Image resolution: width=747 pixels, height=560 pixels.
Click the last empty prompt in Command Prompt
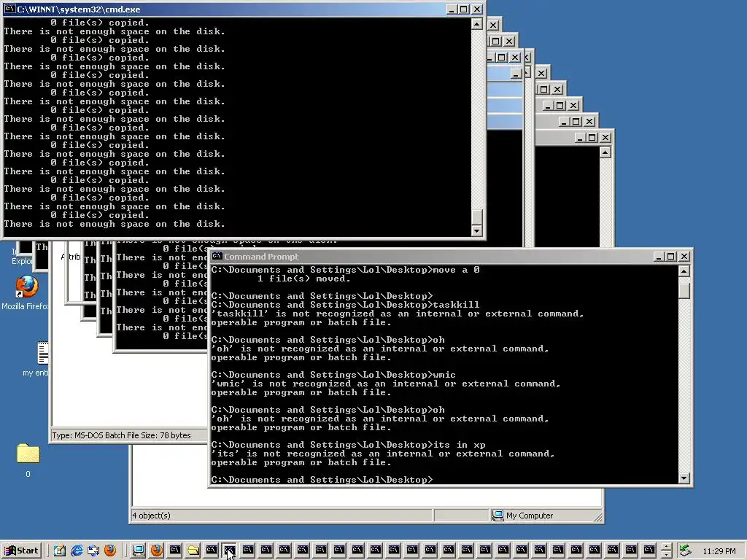(322, 480)
